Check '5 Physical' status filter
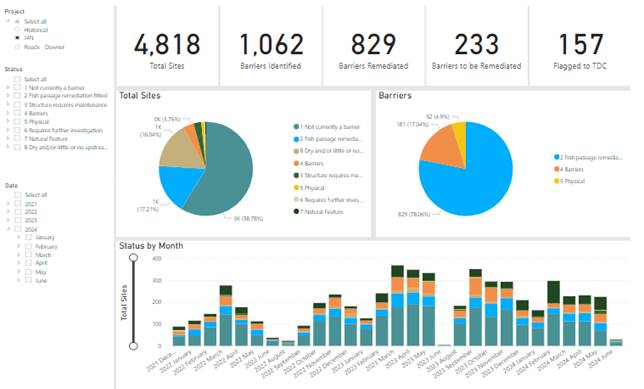Screen dimensions: 644x389 17,122
